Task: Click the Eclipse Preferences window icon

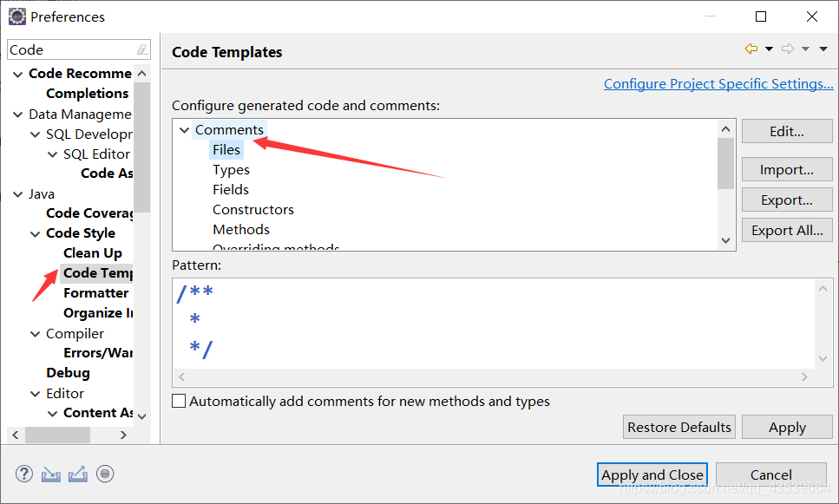Action: pyautogui.click(x=16, y=16)
